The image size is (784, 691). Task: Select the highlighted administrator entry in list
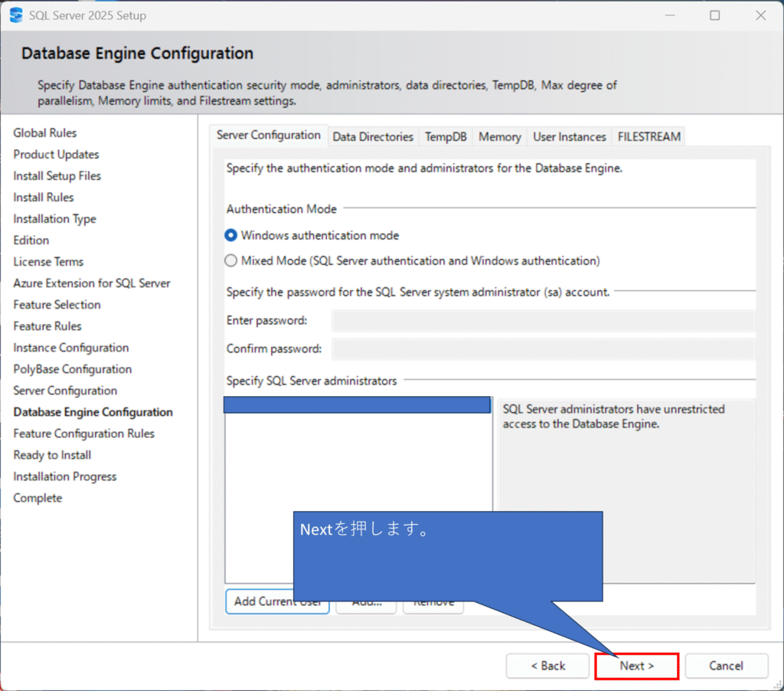(x=357, y=404)
